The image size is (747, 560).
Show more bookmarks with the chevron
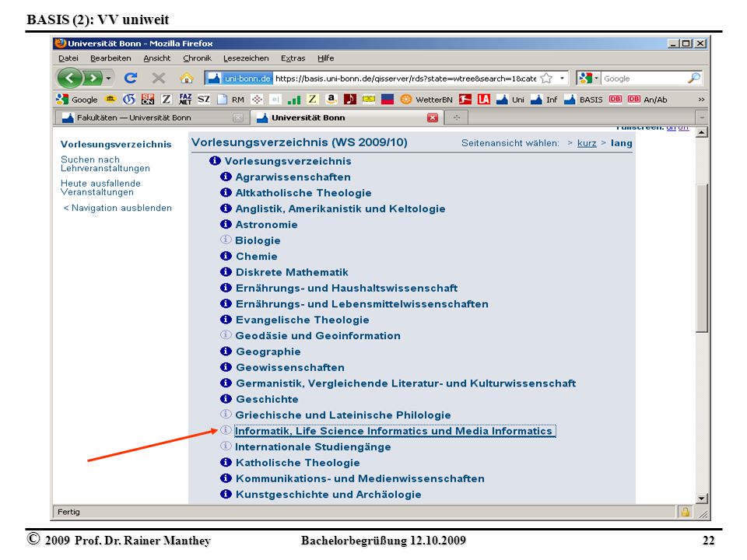pyautogui.click(x=701, y=100)
